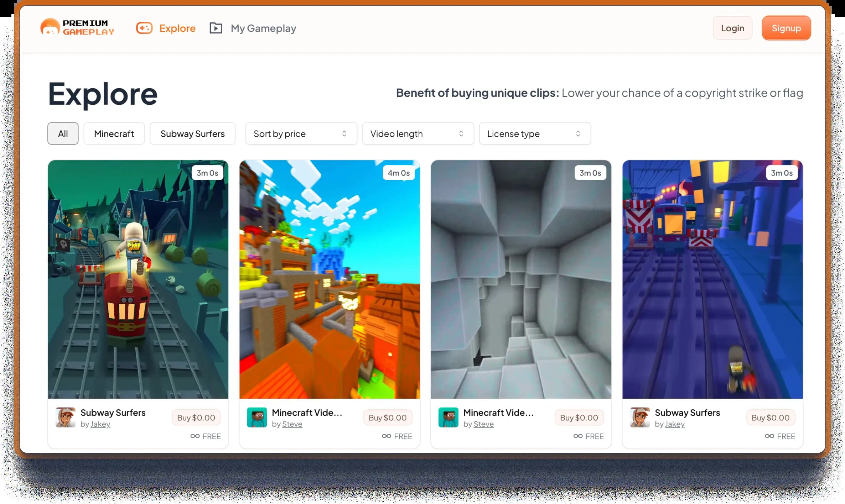Click Steve's avatar on the grey cave Minecraft card
This screenshot has height=504, width=845.
pos(448,417)
